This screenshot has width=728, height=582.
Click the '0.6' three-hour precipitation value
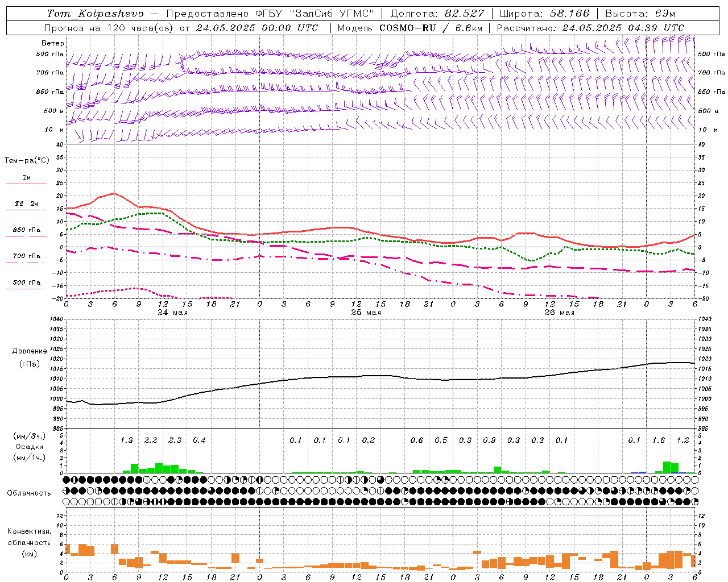tap(417, 440)
